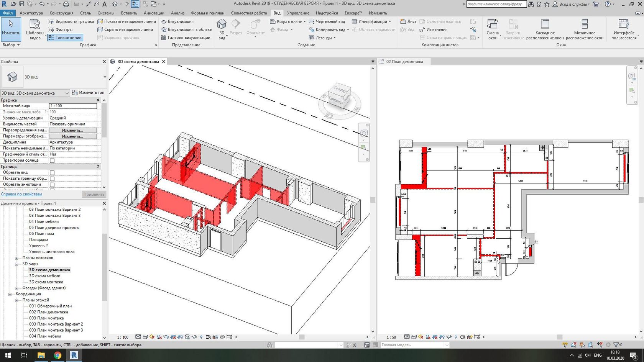The height and width of the screenshot is (362, 644).
Task: Open the Файл menu tab
Action: (8, 13)
